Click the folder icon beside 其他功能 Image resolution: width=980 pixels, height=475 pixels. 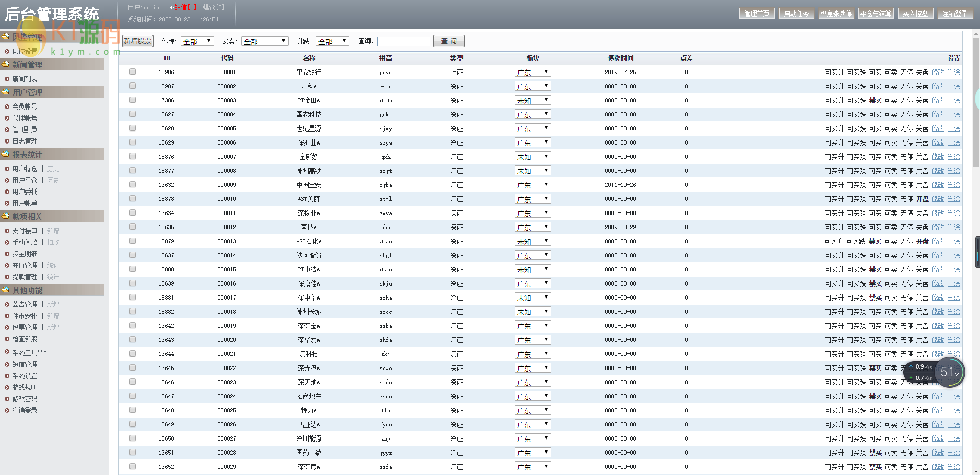point(6,290)
